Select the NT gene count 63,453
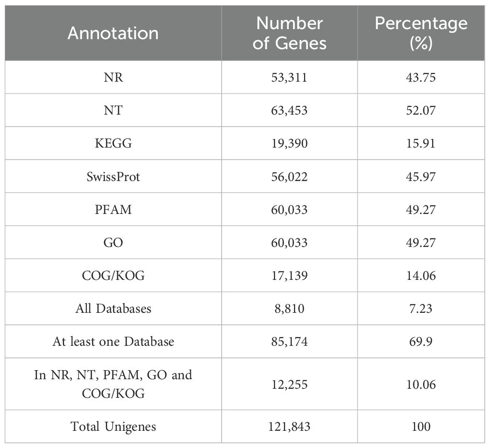This screenshot has width=490, height=448. click(289, 110)
